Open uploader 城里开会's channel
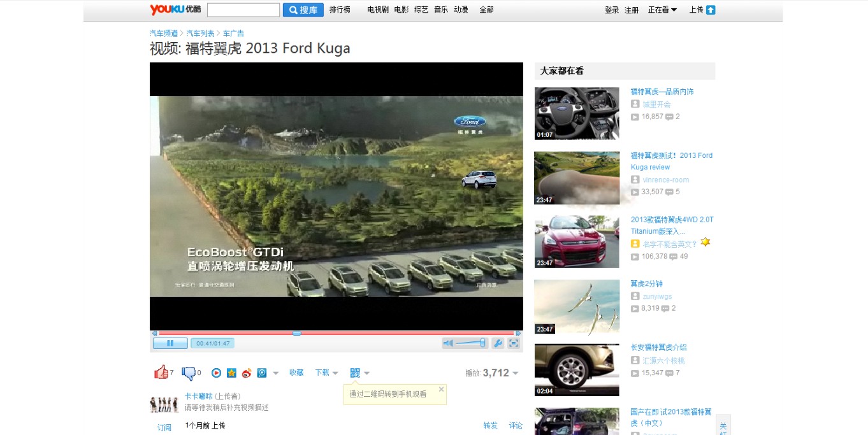868x435 pixels. point(656,104)
